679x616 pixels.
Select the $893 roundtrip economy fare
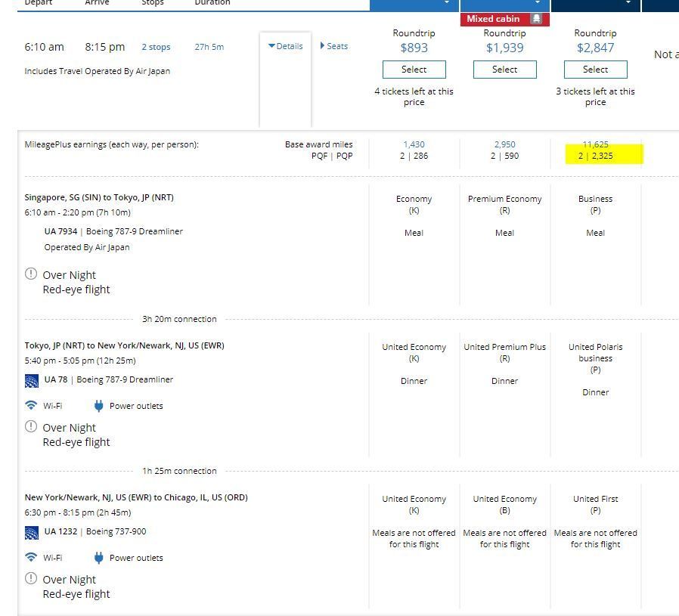pos(414,70)
